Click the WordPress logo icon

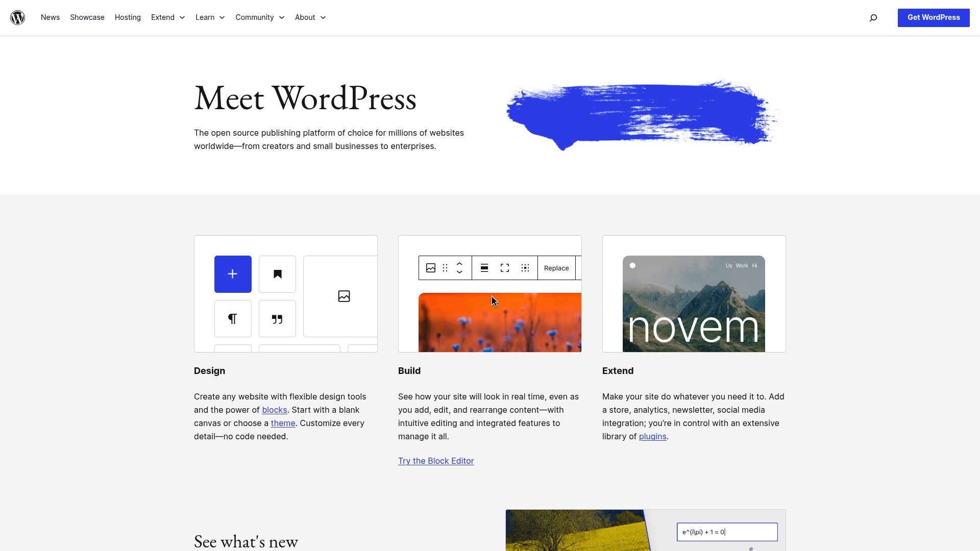point(18,17)
